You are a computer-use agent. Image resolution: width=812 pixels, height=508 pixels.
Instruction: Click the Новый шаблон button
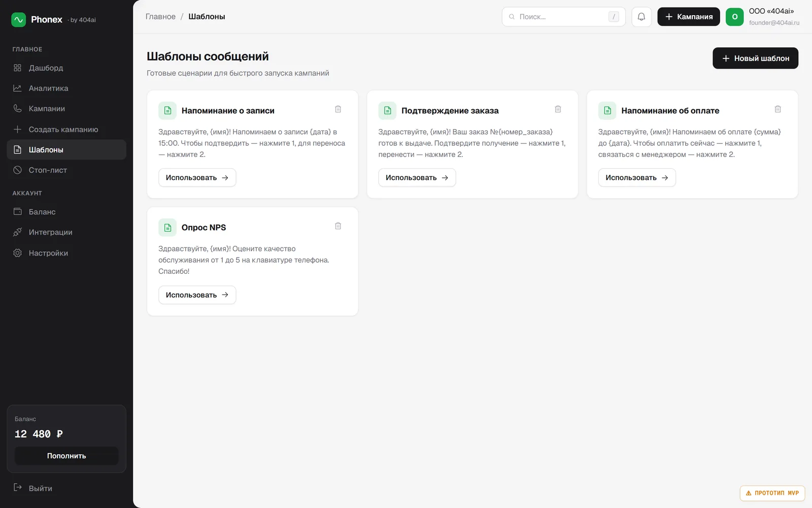pyautogui.click(x=755, y=58)
